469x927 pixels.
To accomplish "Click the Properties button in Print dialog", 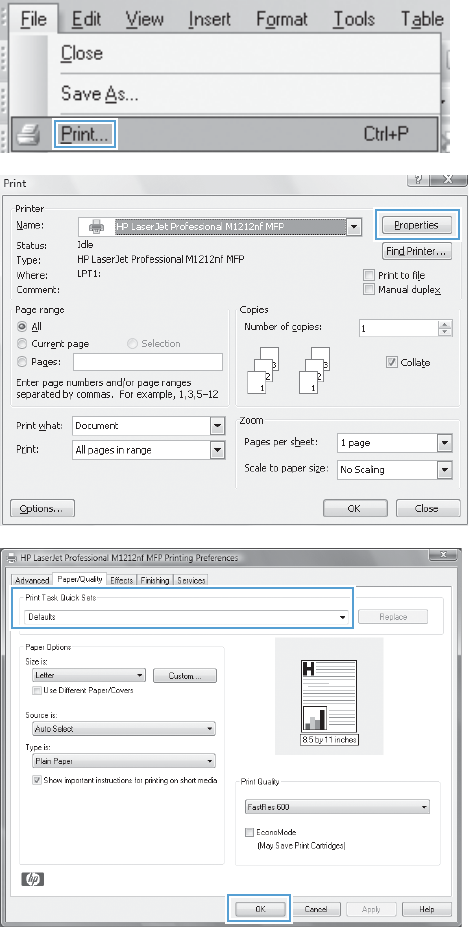I will [x=417, y=225].
